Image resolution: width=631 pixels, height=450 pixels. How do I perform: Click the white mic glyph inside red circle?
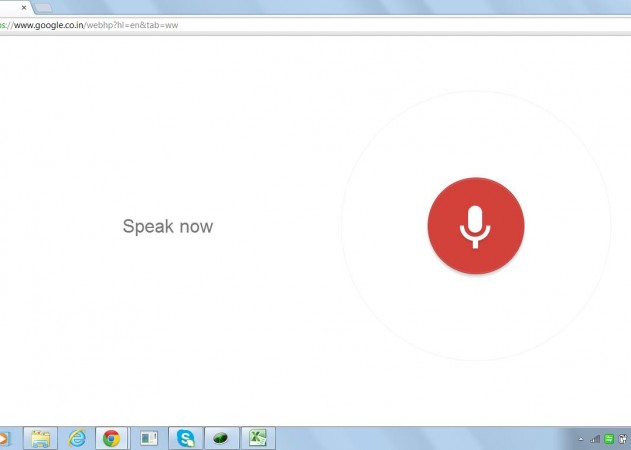[475, 226]
